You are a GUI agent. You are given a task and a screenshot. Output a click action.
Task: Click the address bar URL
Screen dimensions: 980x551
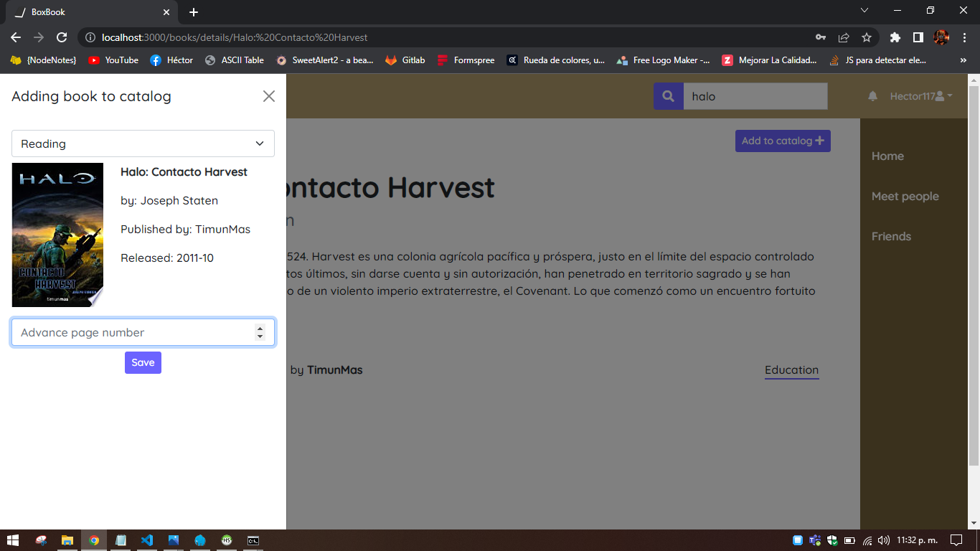235,37
